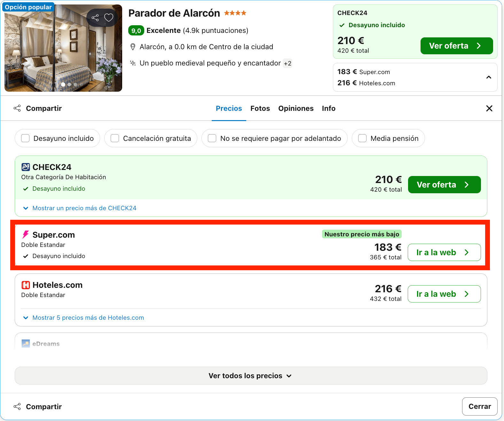Click Ir a la web for Hoteles.com
This screenshot has height=421, width=504.
[445, 294]
